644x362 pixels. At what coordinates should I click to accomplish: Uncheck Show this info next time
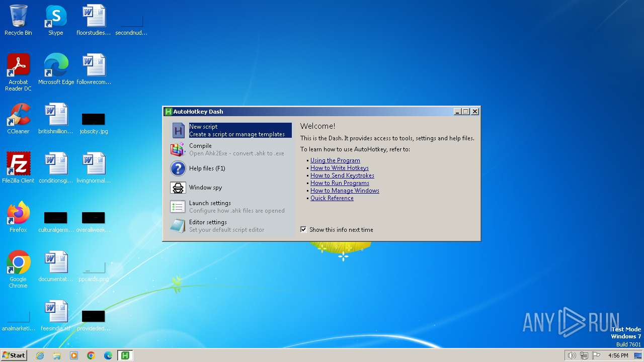point(303,229)
